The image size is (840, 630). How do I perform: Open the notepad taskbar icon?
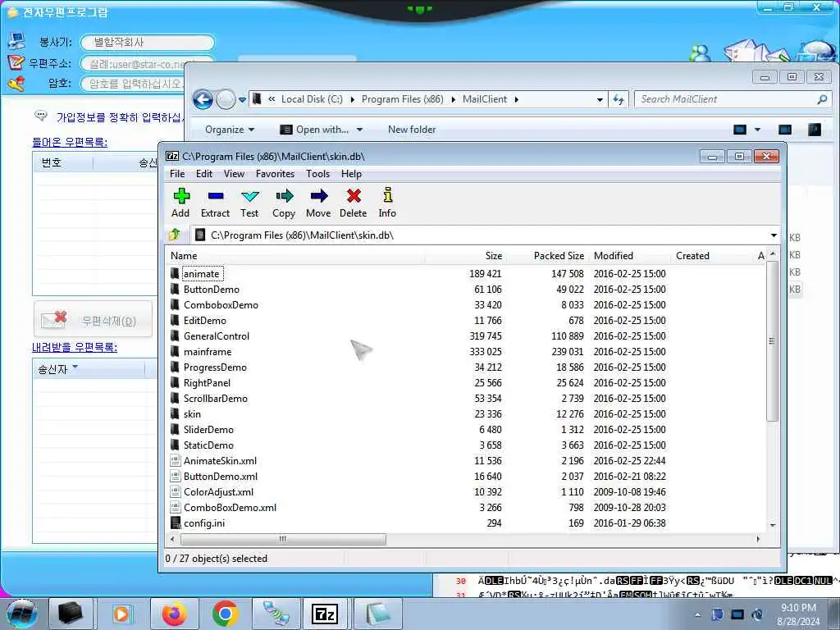377,614
